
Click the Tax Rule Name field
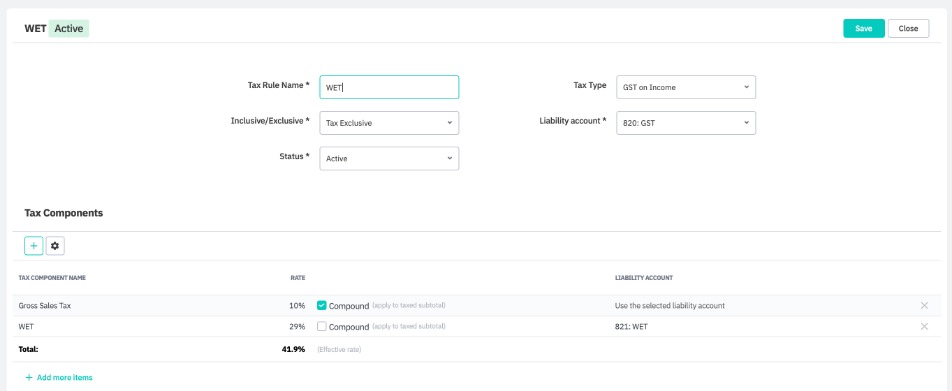(389, 87)
